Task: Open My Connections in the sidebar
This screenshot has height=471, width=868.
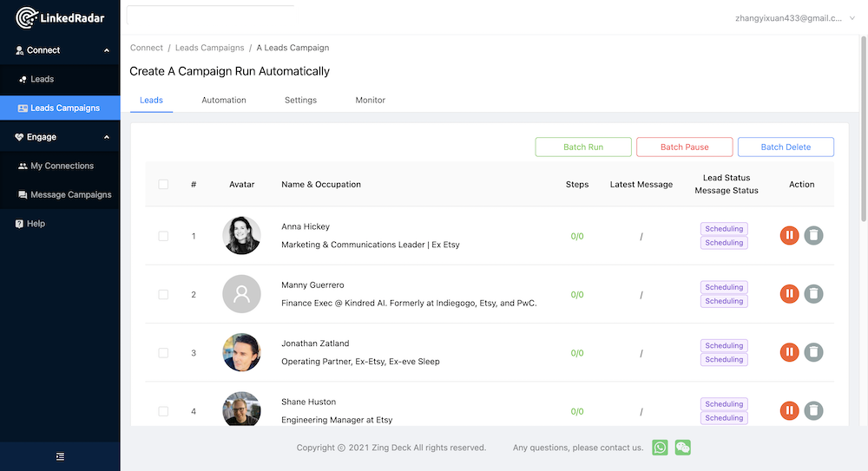Action: coord(60,166)
